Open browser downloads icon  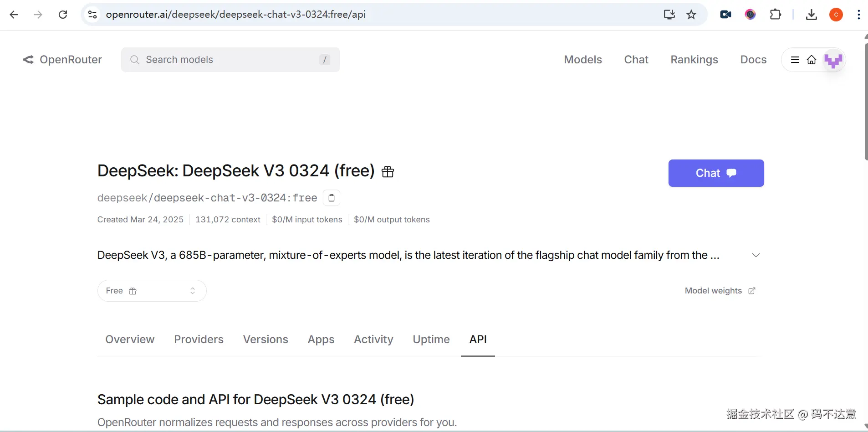[x=811, y=15]
